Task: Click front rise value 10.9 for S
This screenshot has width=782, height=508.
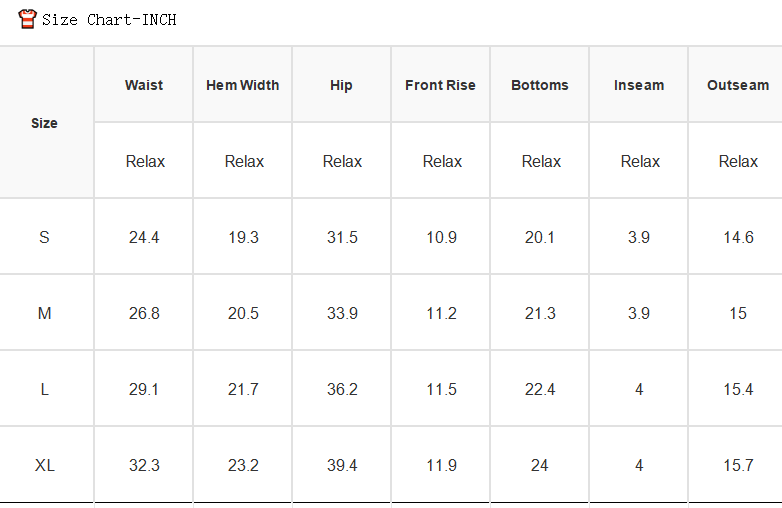Action: pos(441,237)
